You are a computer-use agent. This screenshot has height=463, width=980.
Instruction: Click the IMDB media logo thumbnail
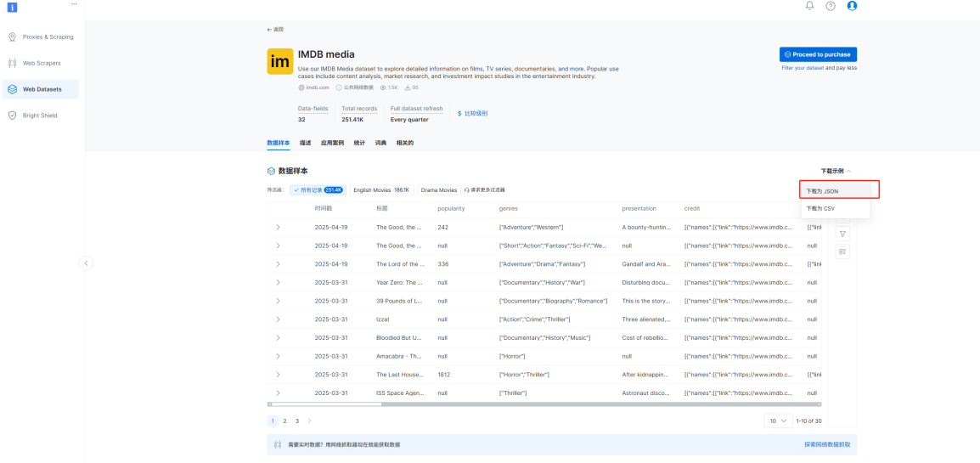point(280,61)
